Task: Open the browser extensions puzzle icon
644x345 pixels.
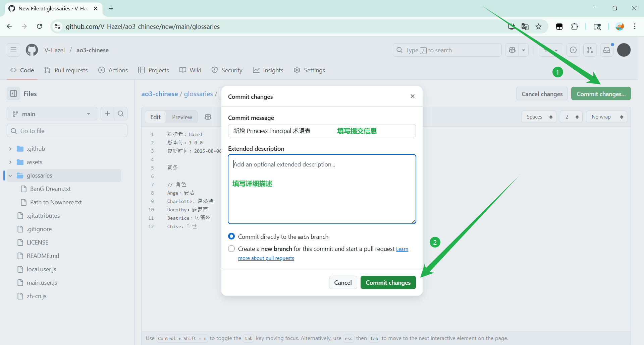Action: [x=575, y=27]
